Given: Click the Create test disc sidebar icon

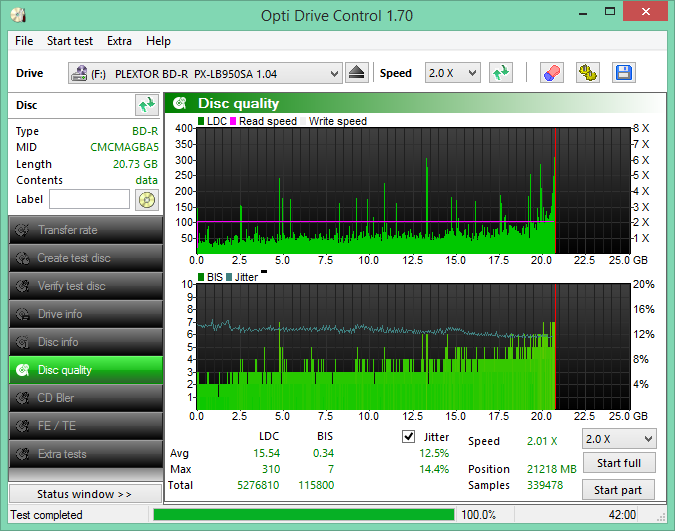Looking at the screenshot, I should tap(22, 258).
